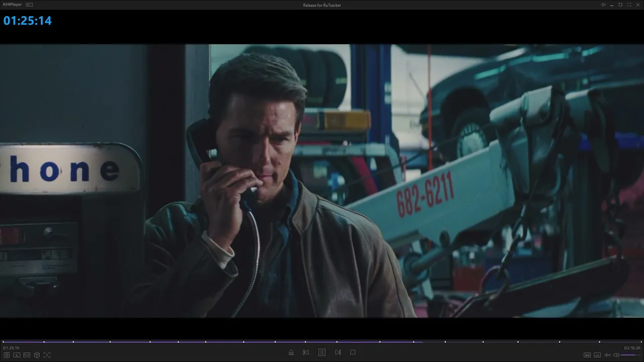Click the video frame area
This screenshot has height=362, width=644.
tap(322, 181)
